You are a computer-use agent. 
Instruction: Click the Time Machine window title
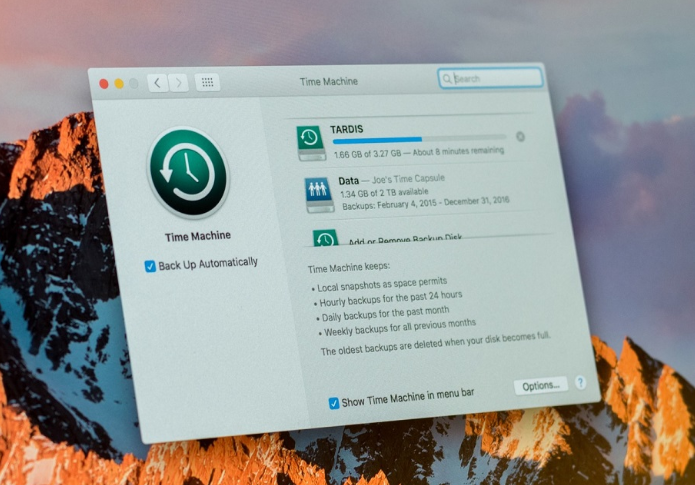click(x=328, y=82)
